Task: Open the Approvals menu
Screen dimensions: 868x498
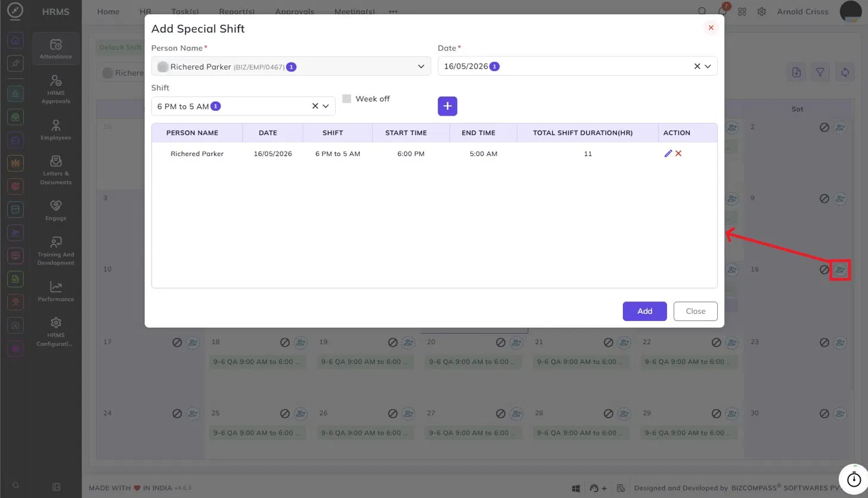Action: [x=295, y=12]
